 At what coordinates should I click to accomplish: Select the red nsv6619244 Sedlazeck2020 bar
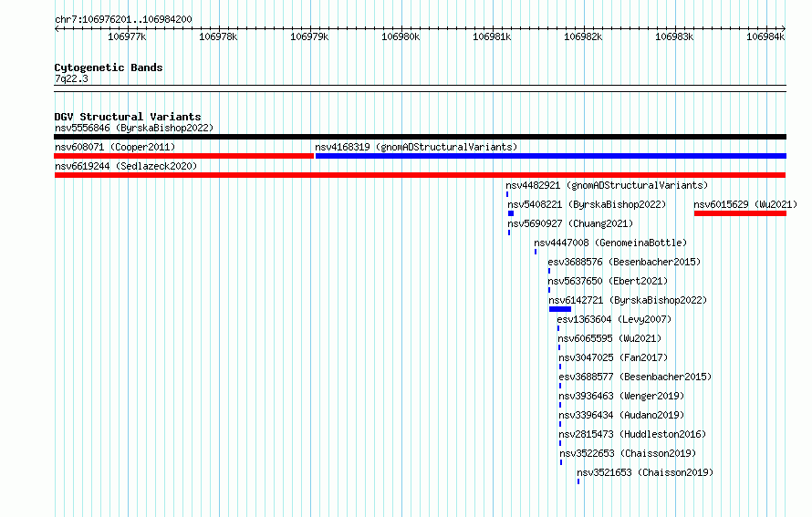(420, 175)
